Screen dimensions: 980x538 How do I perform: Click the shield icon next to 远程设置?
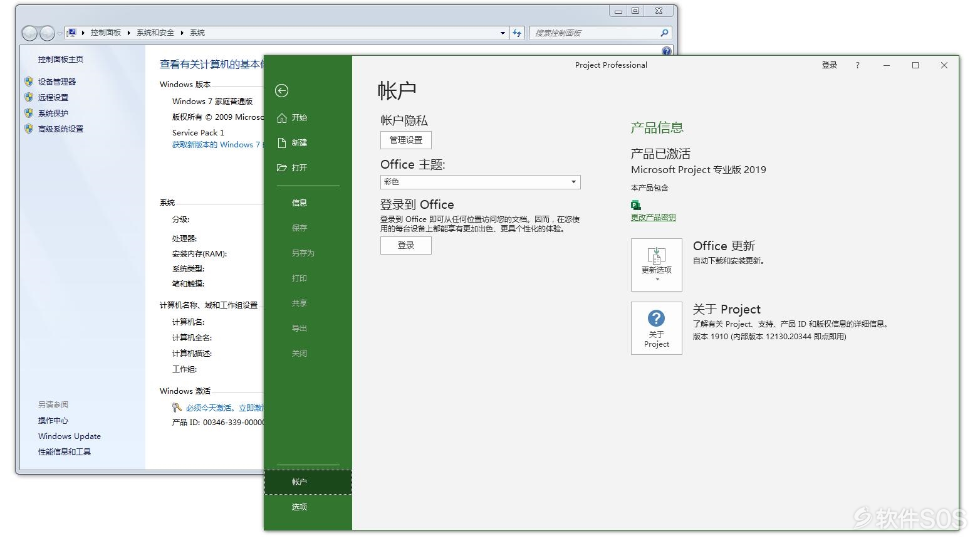pyautogui.click(x=29, y=97)
